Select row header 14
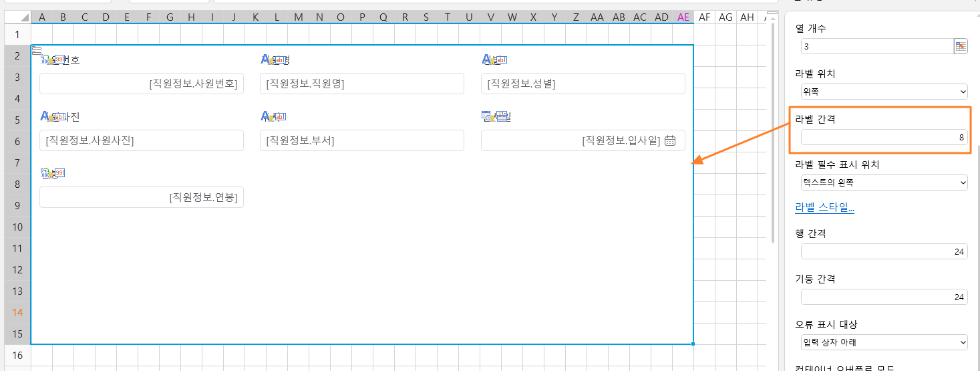 (x=17, y=312)
